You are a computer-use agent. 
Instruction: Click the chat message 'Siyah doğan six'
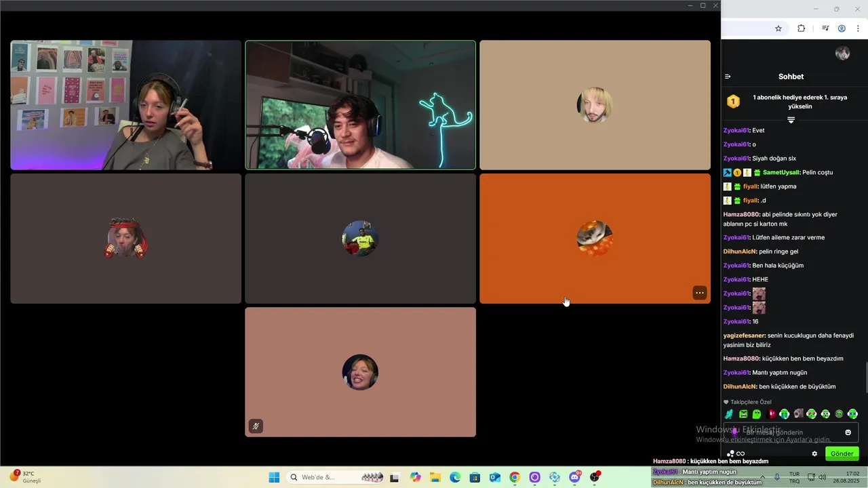click(x=774, y=159)
